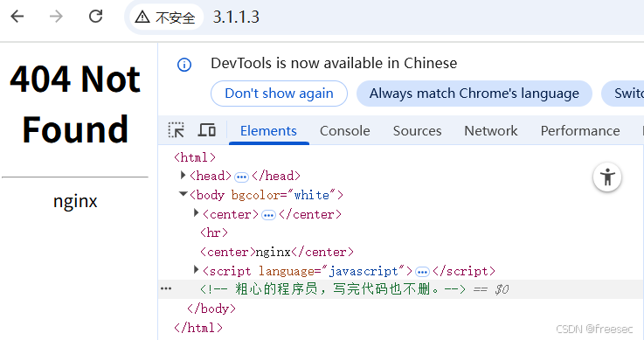This screenshot has width=644, height=340.
Task: Click the ellipsis badge inside the first center element
Action: click(x=268, y=215)
